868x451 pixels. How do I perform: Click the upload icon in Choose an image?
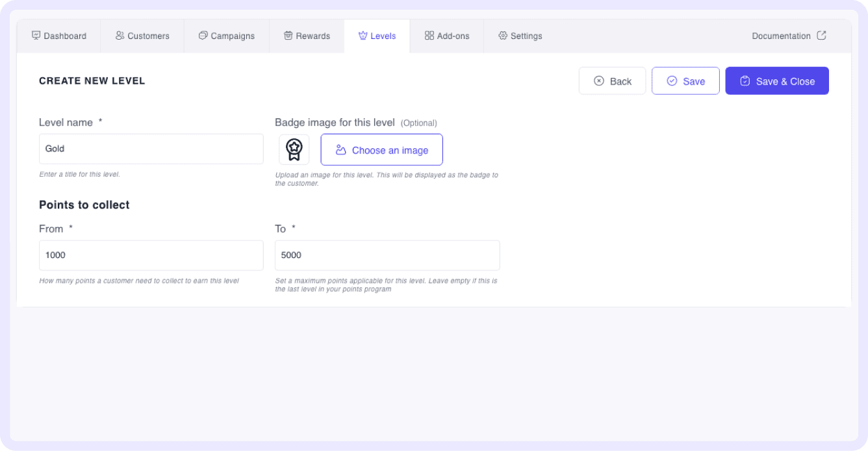(x=340, y=150)
